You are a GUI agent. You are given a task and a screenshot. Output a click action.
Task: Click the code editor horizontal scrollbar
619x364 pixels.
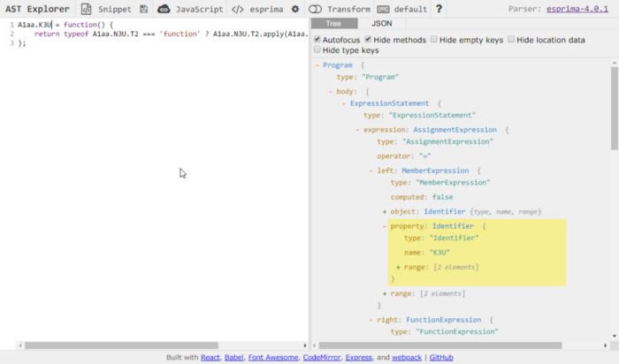117,345
